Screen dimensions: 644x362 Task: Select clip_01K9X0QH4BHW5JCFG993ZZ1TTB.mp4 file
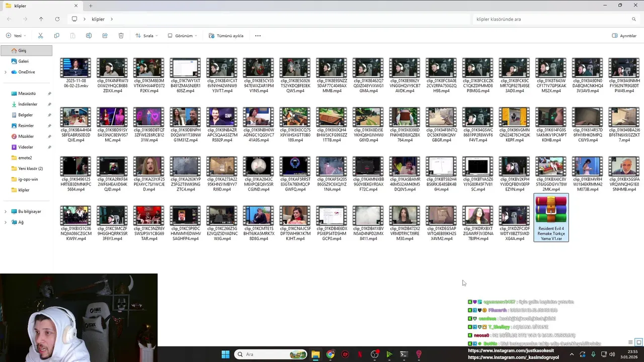[x=332, y=125]
